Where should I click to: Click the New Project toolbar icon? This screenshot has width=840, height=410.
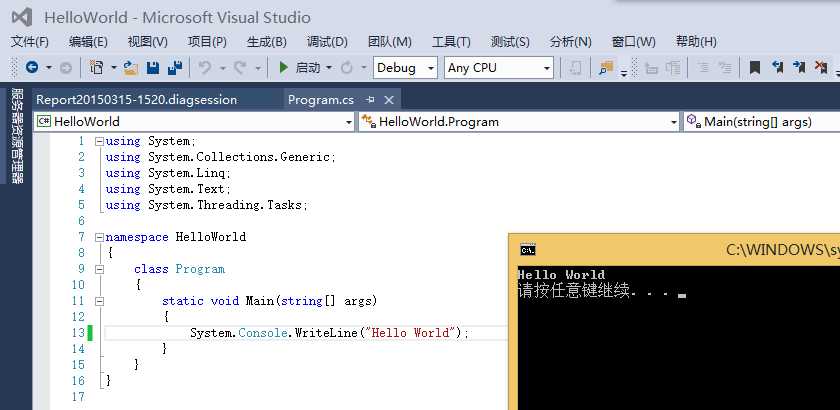(96, 68)
